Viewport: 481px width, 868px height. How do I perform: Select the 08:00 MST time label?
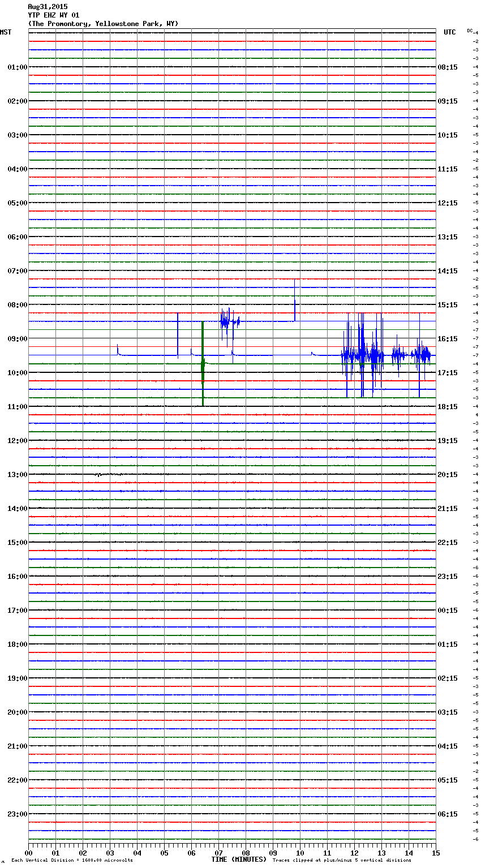pos(18,305)
